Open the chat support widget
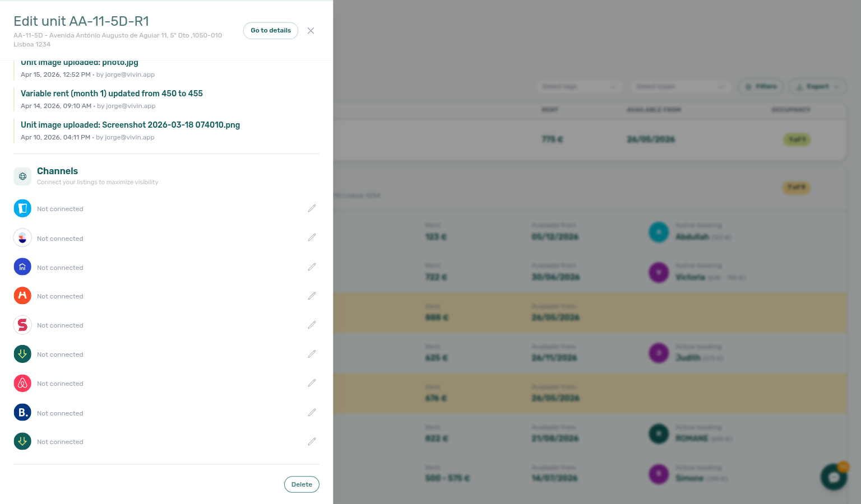The height and width of the screenshot is (504, 861). click(834, 477)
